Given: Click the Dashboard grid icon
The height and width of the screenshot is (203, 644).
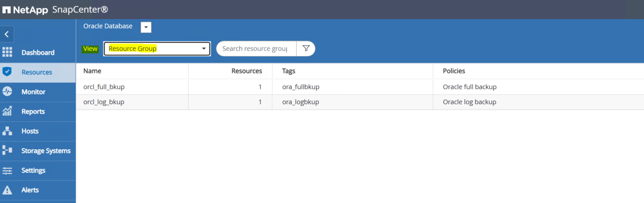Looking at the screenshot, I should pos(7,52).
